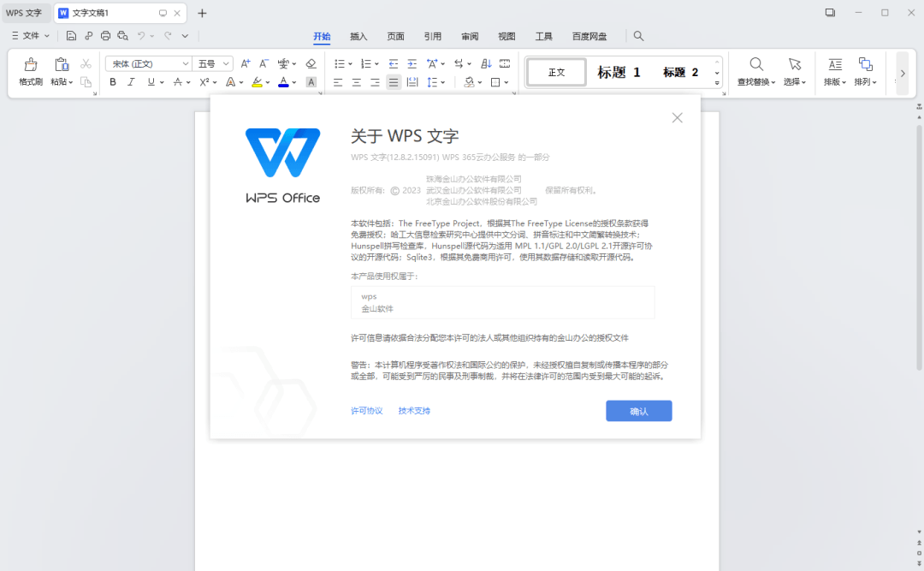The height and width of the screenshot is (571, 924).
Task: Toggle numbered list
Action: [x=366, y=63]
